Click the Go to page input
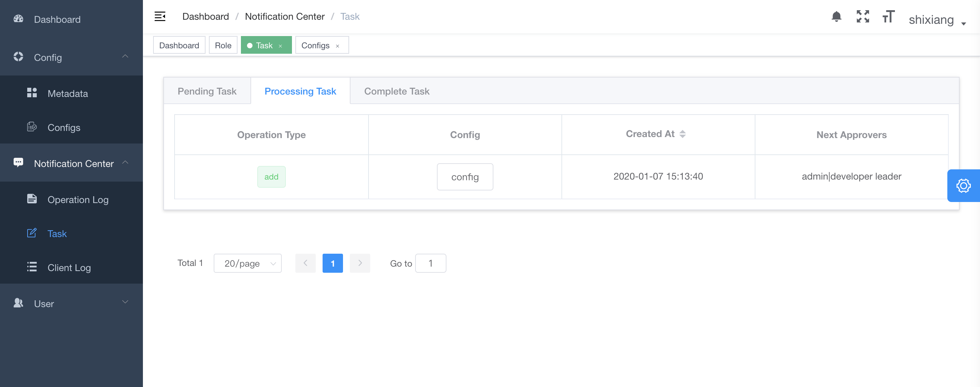This screenshot has width=980, height=387. [x=430, y=263]
